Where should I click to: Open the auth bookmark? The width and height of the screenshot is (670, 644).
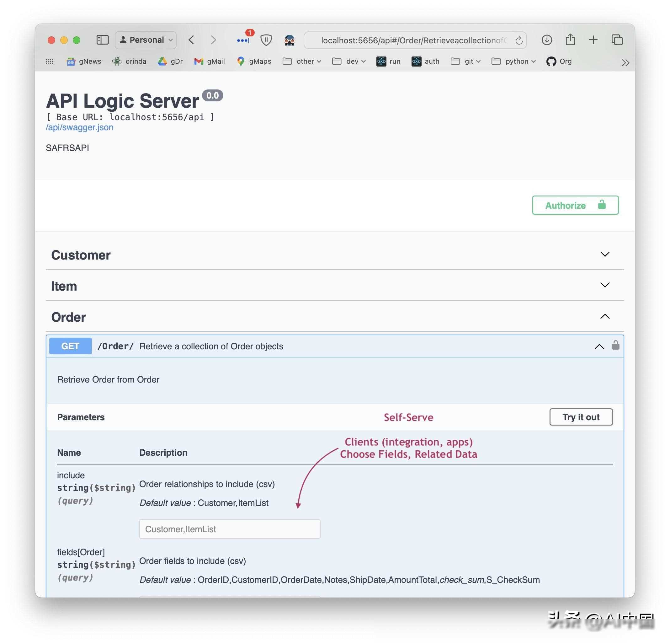click(426, 62)
